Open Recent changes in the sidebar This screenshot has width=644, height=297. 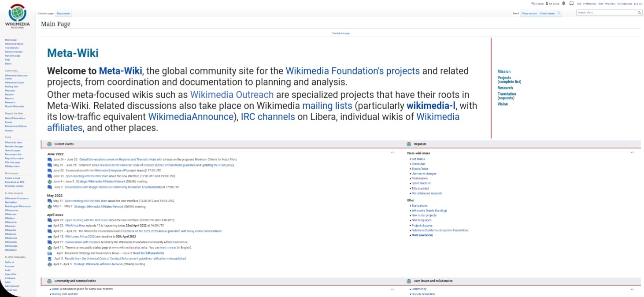coord(14,52)
